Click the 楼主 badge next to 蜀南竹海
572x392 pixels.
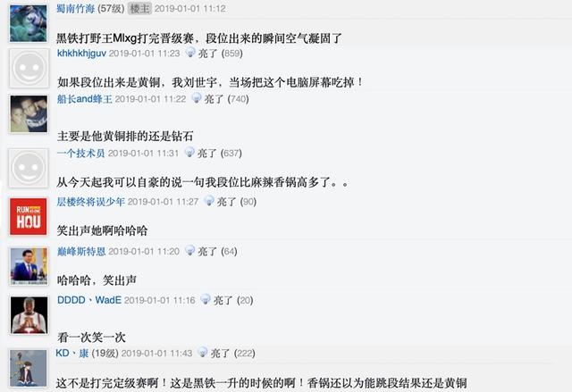(139, 8)
